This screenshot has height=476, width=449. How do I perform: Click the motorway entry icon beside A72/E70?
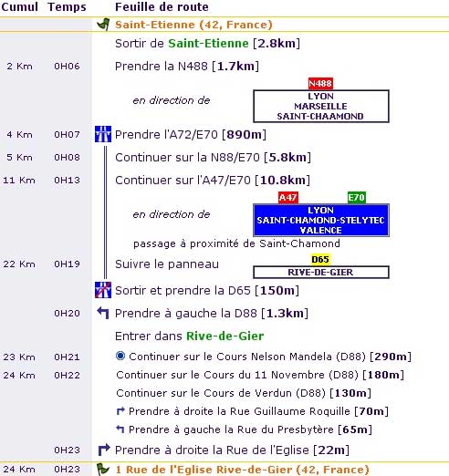[103, 134]
